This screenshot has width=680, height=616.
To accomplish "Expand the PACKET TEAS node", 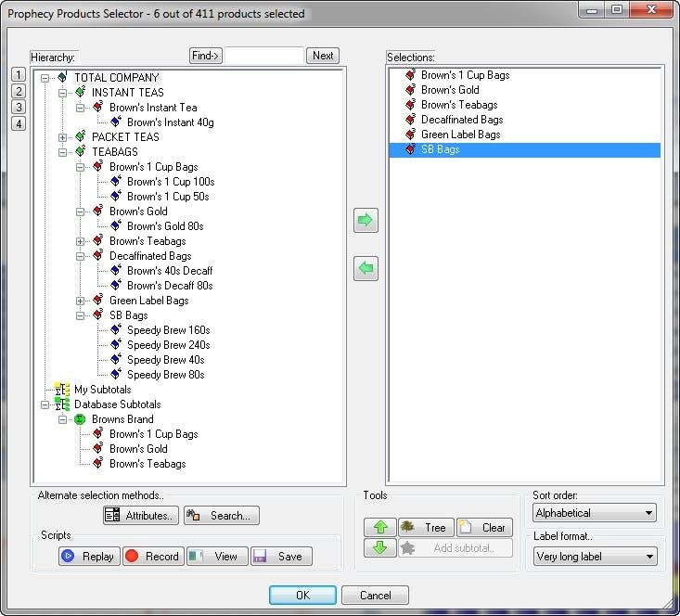I will (63, 137).
